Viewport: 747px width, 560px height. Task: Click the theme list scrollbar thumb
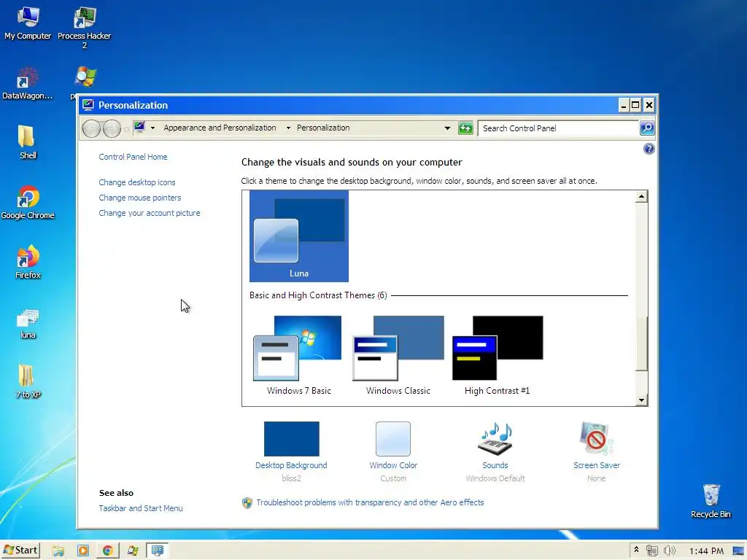(x=641, y=343)
